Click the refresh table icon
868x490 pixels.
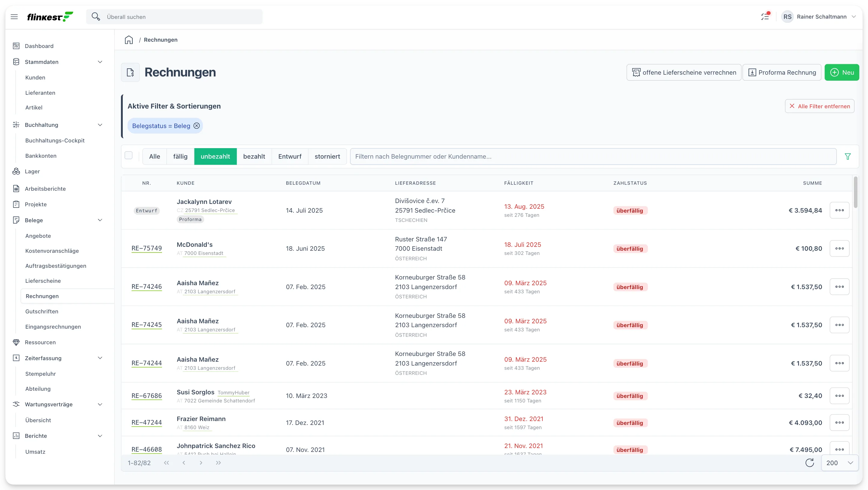coord(810,463)
